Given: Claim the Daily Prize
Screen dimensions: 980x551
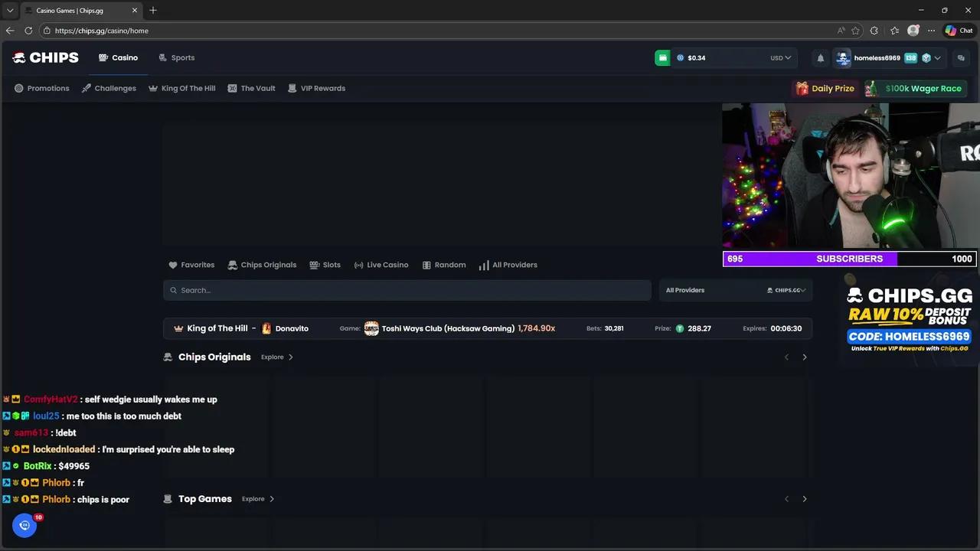Looking at the screenshot, I should (x=825, y=88).
